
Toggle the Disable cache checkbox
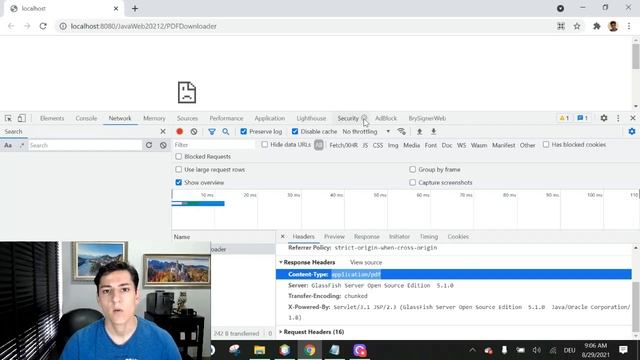[295, 131]
